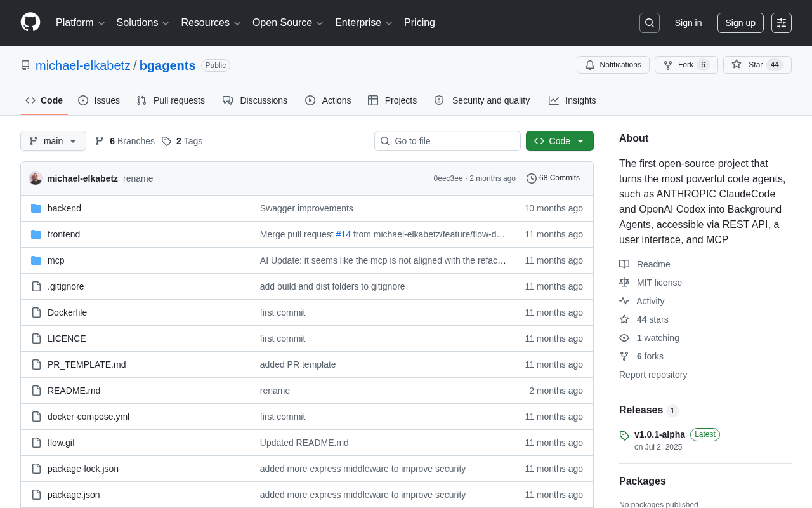Expand the Resources menu
Image resolution: width=812 pixels, height=508 pixels.
coord(211,23)
